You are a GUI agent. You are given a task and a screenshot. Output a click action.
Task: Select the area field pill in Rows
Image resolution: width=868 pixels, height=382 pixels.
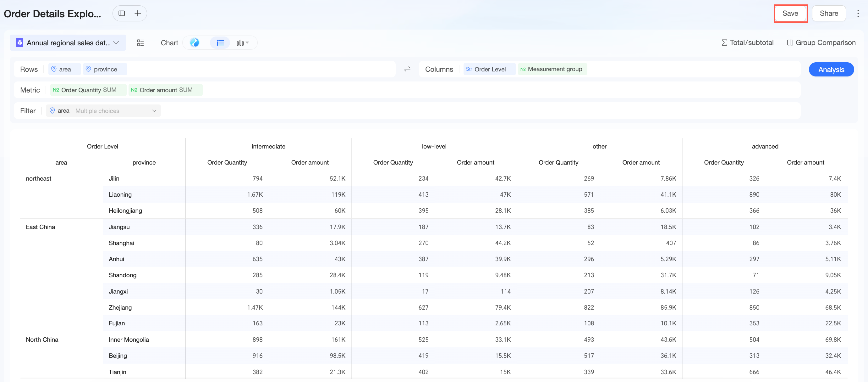click(64, 69)
